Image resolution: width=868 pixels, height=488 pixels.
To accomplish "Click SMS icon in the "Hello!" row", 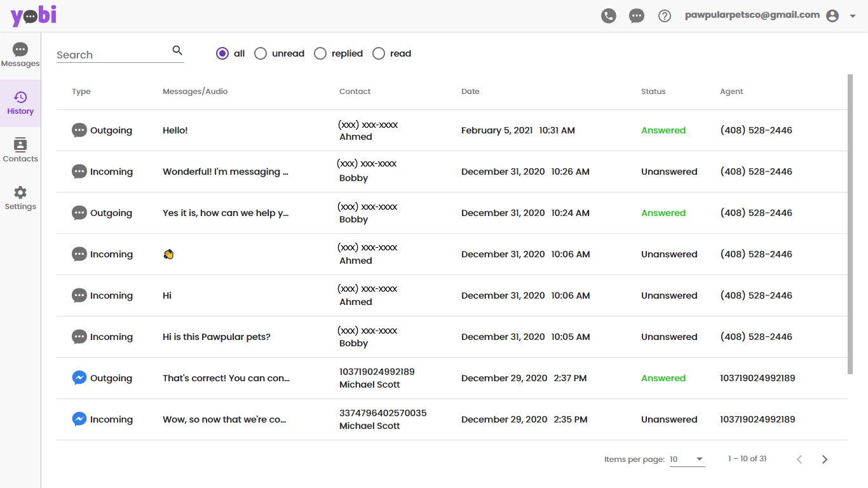I will [x=79, y=130].
